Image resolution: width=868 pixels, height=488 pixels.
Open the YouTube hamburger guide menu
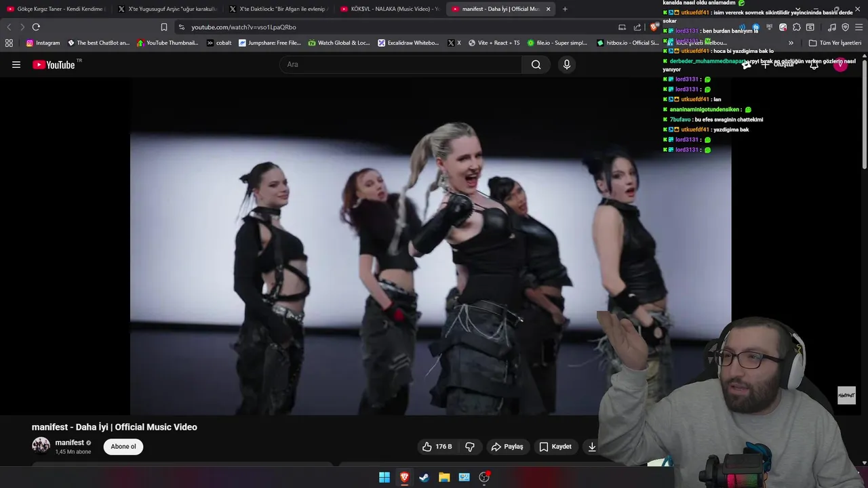[x=16, y=64]
